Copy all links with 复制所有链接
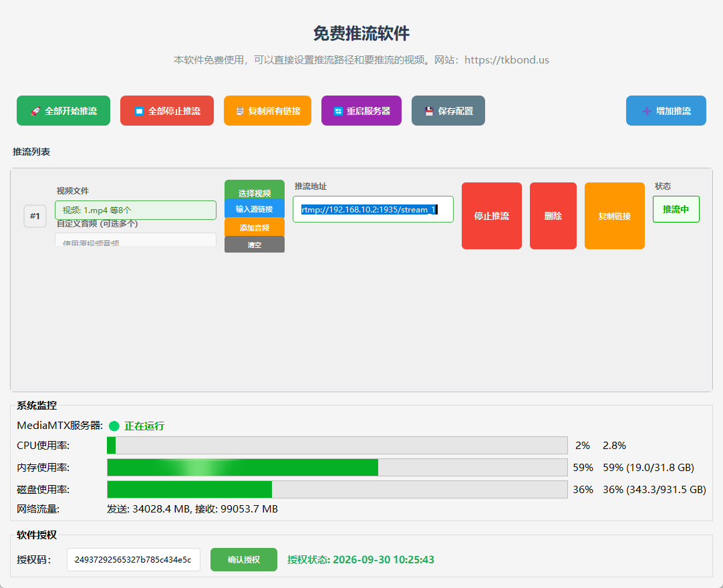Viewport: 723px width, 588px height. pyautogui.click(x=267, y=111)
